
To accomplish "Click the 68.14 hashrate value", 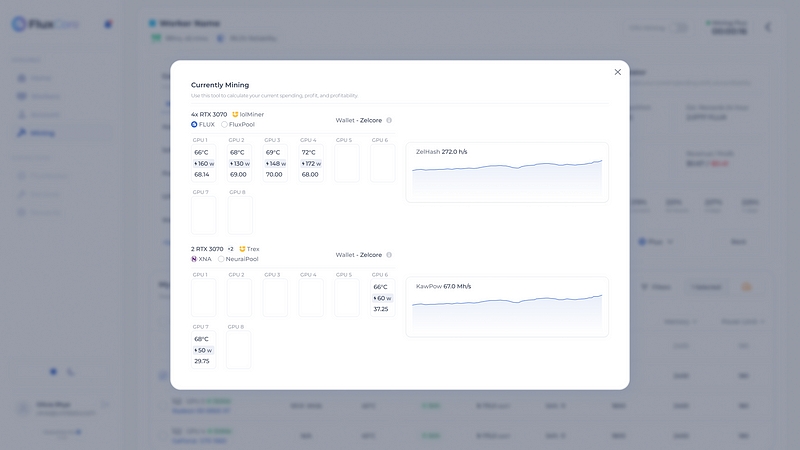I will coord(202,174).
